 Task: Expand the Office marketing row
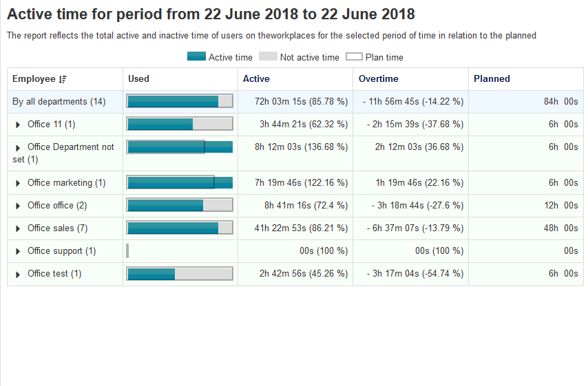coord(18,183)
